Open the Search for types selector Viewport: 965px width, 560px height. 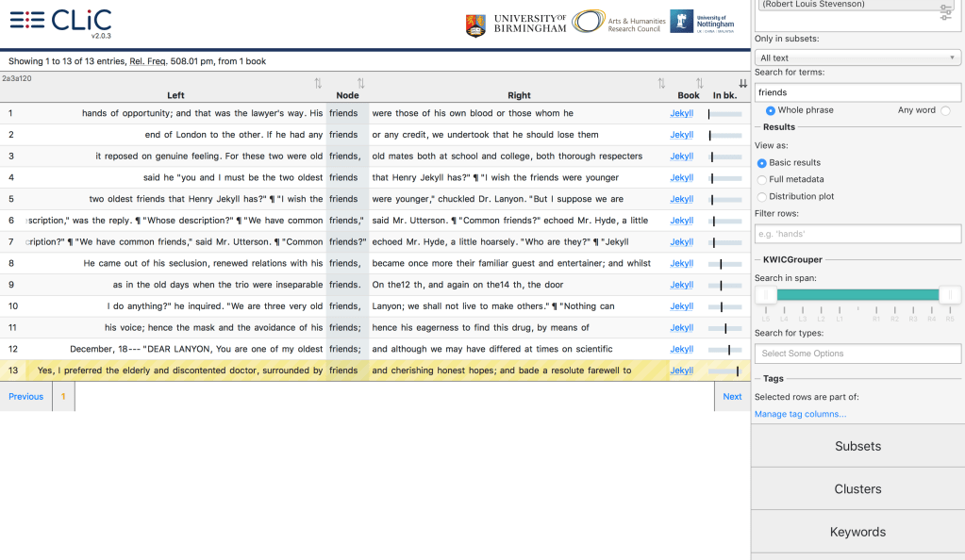(x=857, y=354)
